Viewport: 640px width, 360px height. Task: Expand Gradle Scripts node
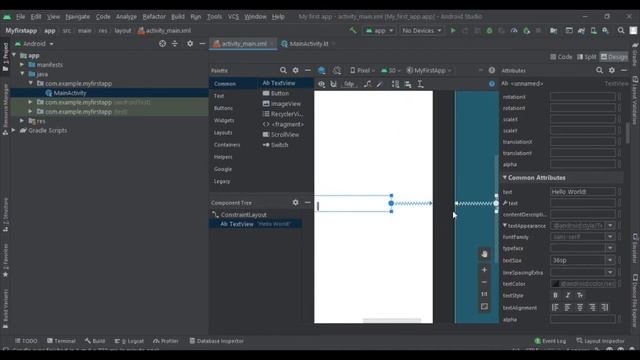click(x=14, y=130)
